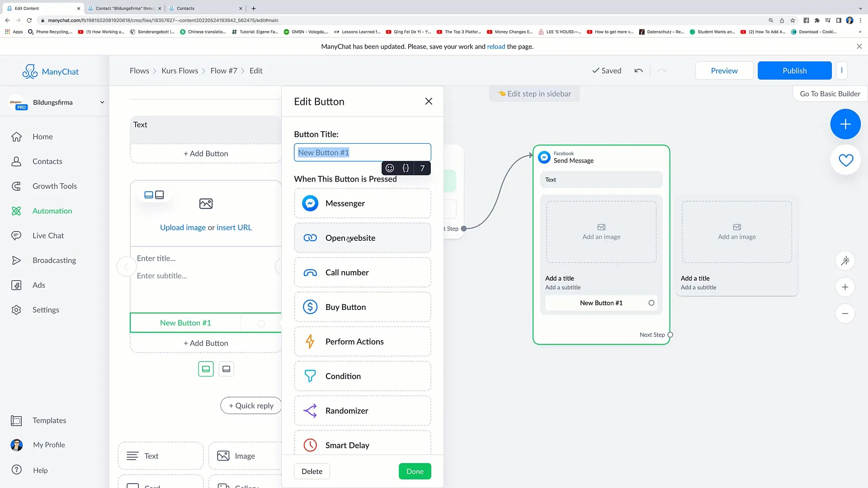868x488 pixels.
Task: Add a Text content block
Action: [160, 456]
